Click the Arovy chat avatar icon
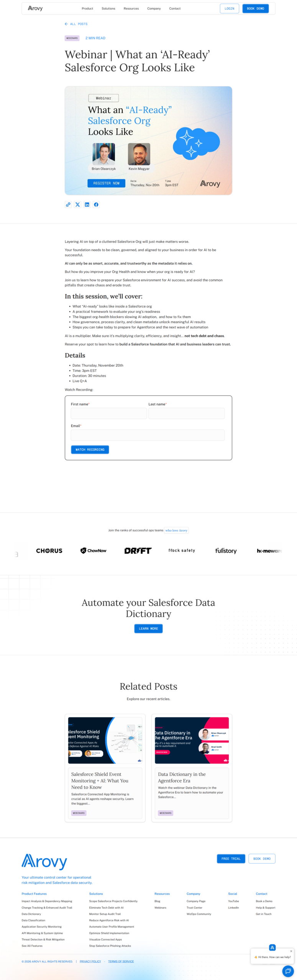This screenshot has width=297, height=980. coord(272,947)
